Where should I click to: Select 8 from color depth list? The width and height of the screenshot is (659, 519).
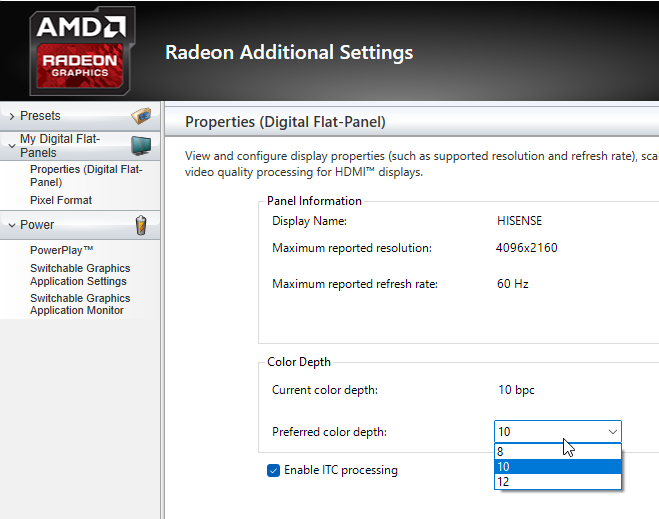[558, 451]
